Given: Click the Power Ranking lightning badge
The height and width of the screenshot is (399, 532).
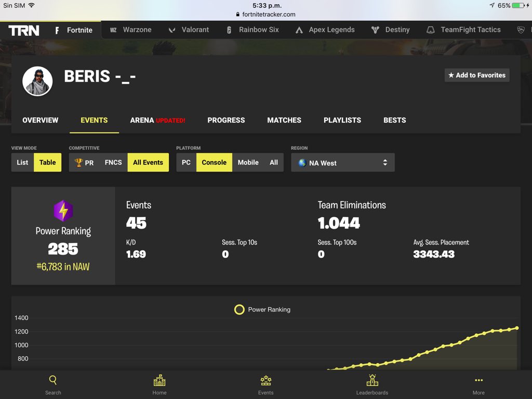Looking at the screenshot, I should (x=63, y=211).
